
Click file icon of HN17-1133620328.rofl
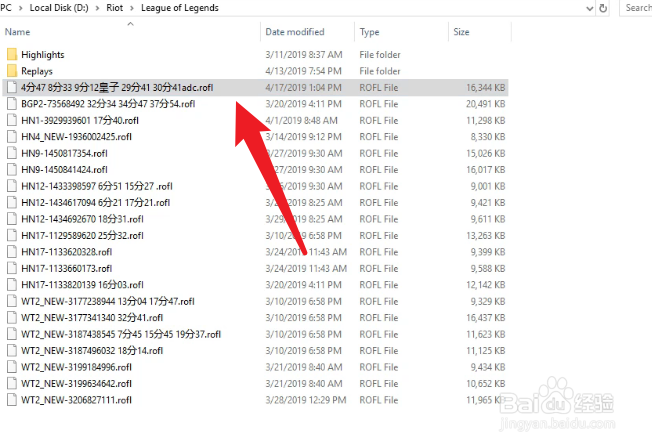pyautogui.click(x=12, y=252)
